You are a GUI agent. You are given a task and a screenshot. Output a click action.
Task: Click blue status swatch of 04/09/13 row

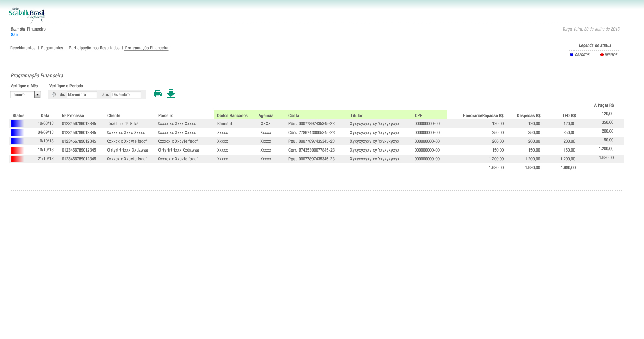pos(17,133)
